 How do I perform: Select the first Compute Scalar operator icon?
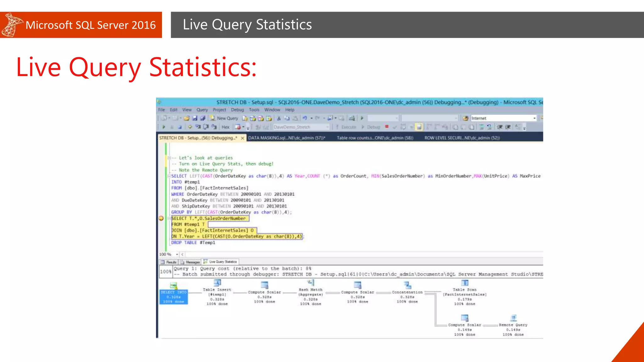point(264,285)
